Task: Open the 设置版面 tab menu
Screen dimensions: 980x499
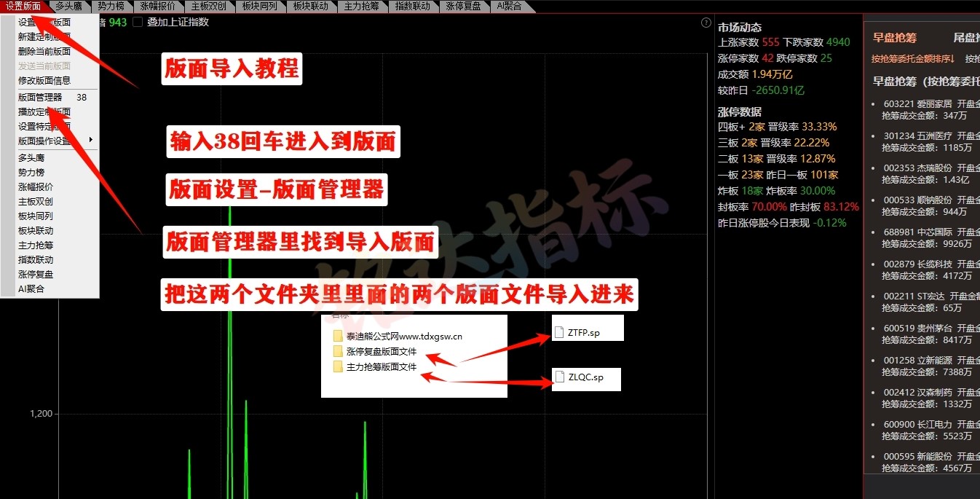Action: (x=23, y=6)
